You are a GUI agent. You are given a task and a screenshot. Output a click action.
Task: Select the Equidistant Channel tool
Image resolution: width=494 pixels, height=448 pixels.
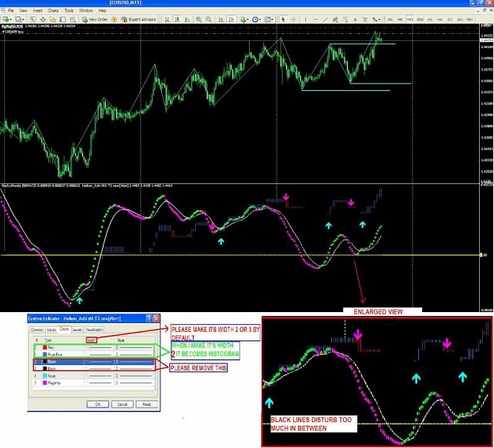coord(335,20)
